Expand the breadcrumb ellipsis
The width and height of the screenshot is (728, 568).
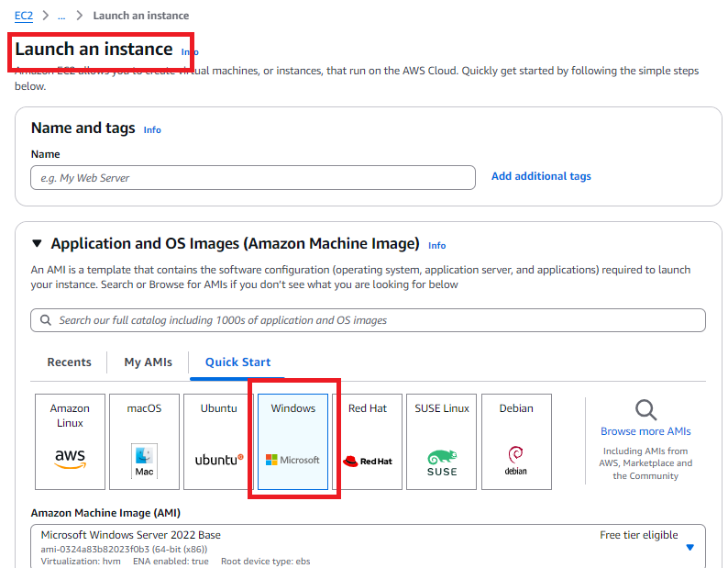(61, 16)
